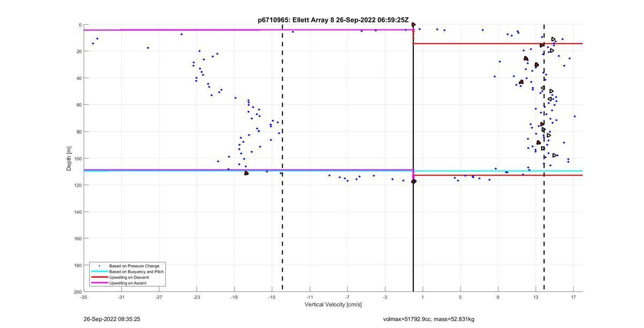Select the "volmax=51792.9cc, mass=52.831kg" footer text
The height and width of the screenshot is (328, 644).
(429, 319)
